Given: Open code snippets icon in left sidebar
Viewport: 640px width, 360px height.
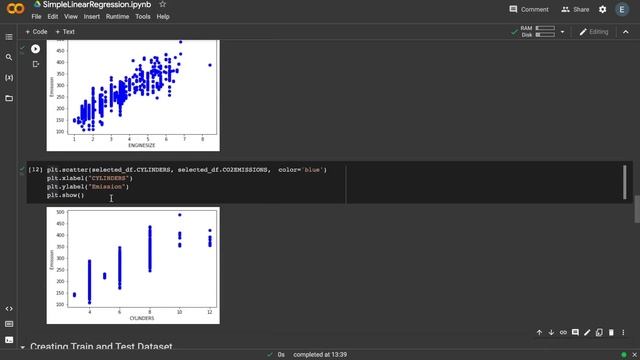Looking at the screenshot, I should click(9, 309).
